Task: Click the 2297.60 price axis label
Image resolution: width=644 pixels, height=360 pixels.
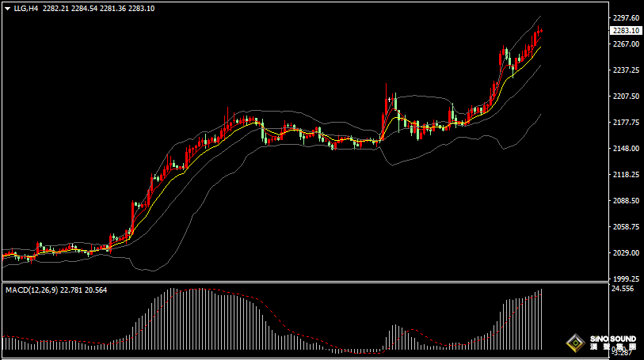Action: (x=626, y=17)
